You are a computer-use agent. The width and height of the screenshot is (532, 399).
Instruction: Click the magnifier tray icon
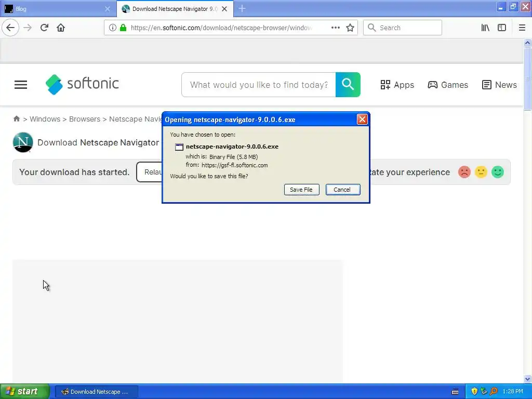(x=494, y=392)
